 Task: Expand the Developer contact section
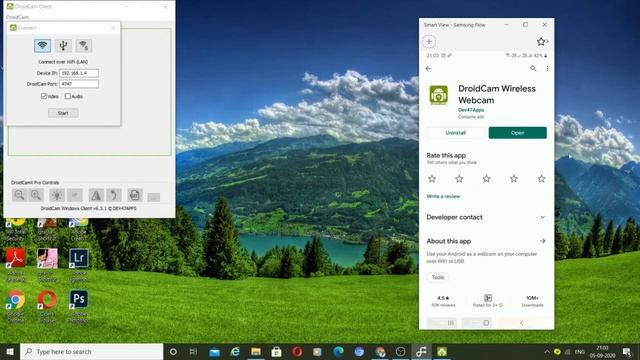coord(486,217)
